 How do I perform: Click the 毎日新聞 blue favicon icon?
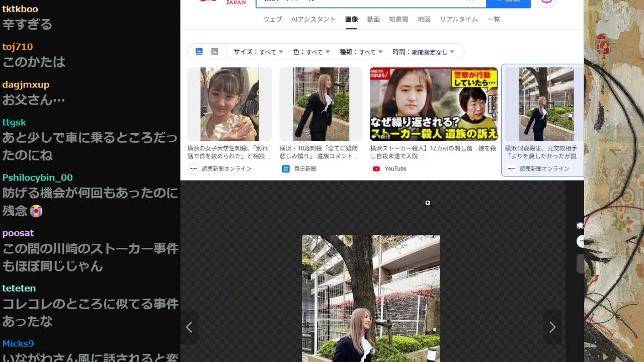coord(285,169)
